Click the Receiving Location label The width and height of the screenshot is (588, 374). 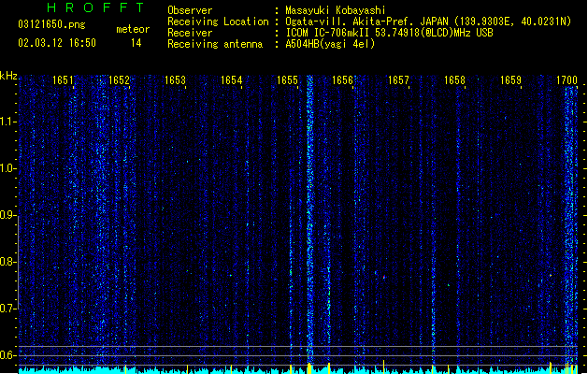218,22
